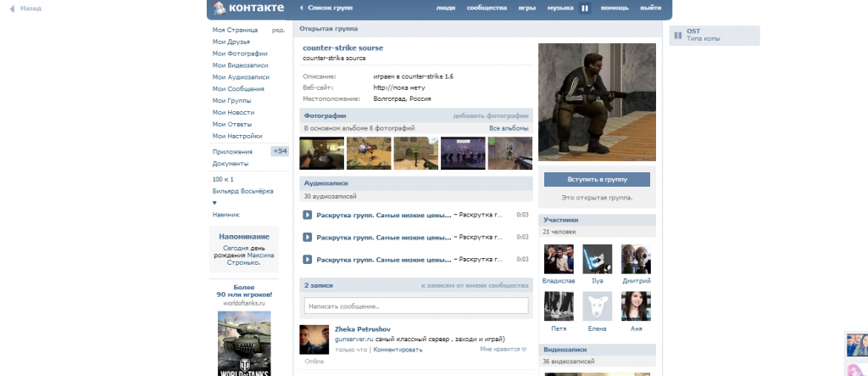Screen dimensions: 868x376
Task: Play the second audio track in list
Action: point(308,237)
